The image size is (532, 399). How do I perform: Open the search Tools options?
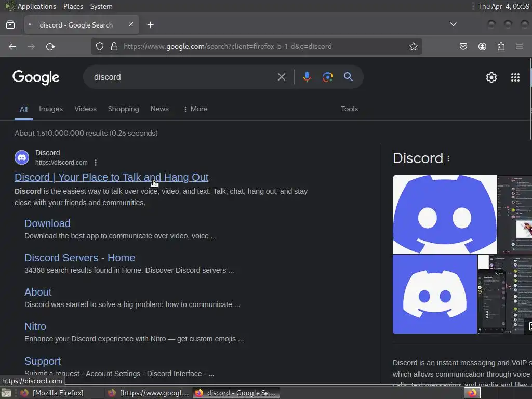[349, 109]
